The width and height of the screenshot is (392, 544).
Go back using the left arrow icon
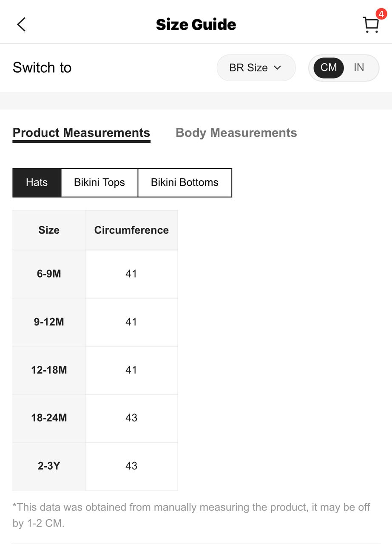(21, 24)
